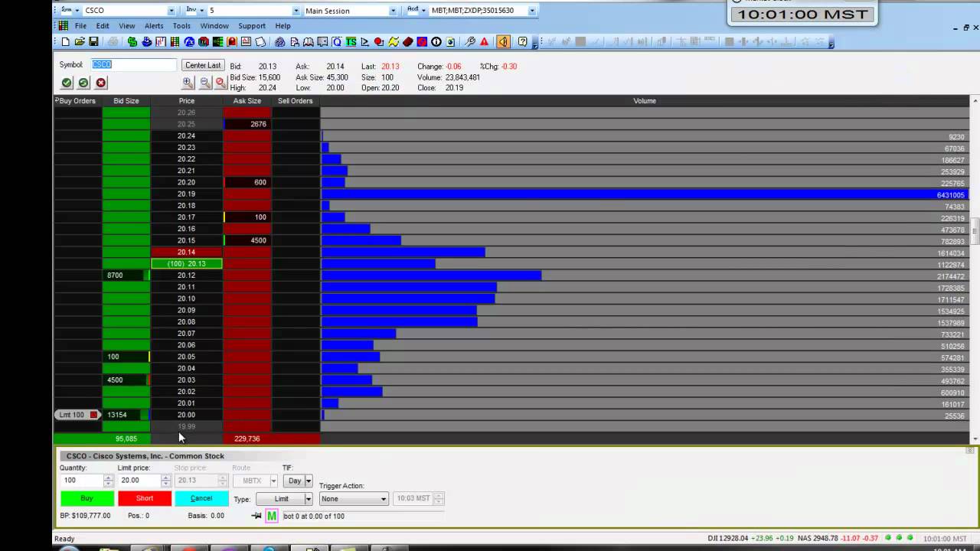Toggle the orange speaker sound icon
980x551 pixels.
(503, 42)
